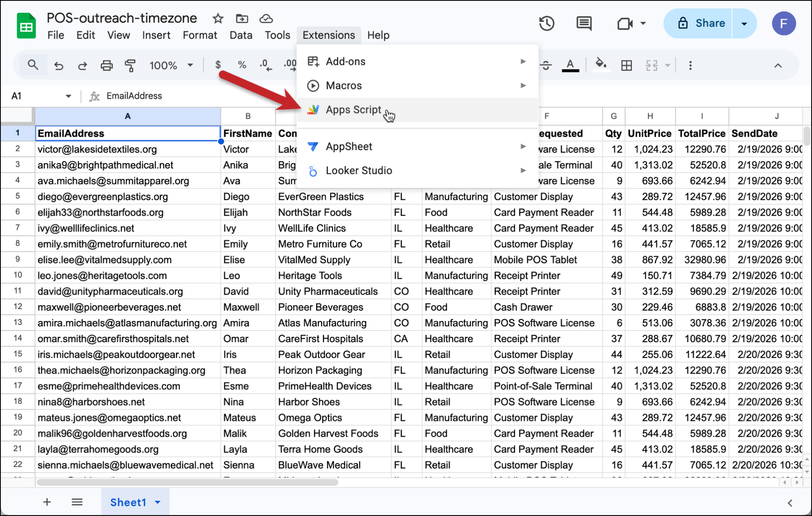Open the 100% zoom dropdown

point(171,65)
